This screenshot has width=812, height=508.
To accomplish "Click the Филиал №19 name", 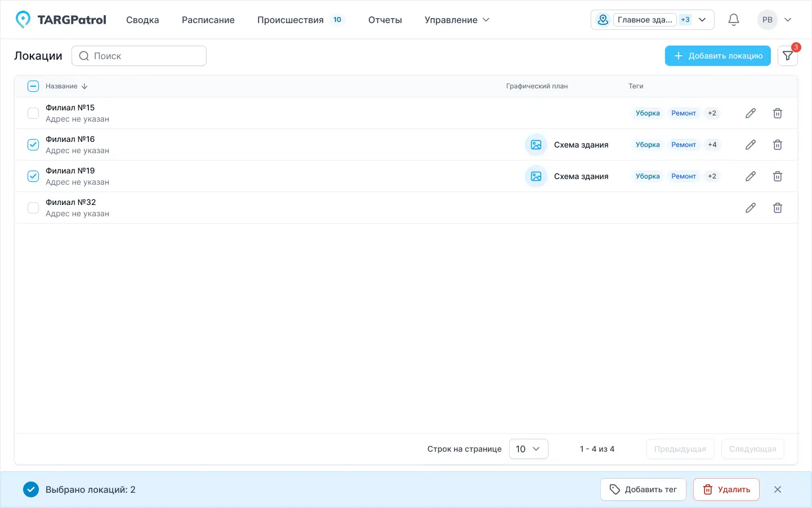I will coord(70,171).
